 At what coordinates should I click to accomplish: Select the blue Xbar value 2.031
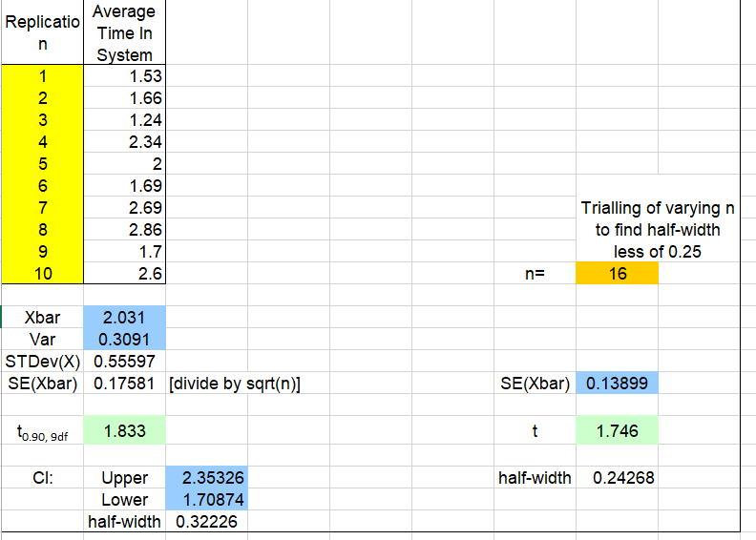coord(124,317)
